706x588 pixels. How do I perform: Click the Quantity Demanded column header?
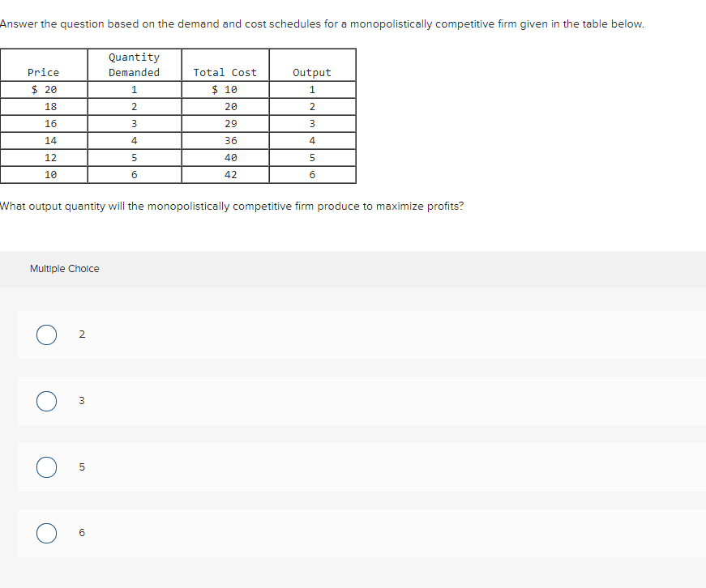[134, 65]
